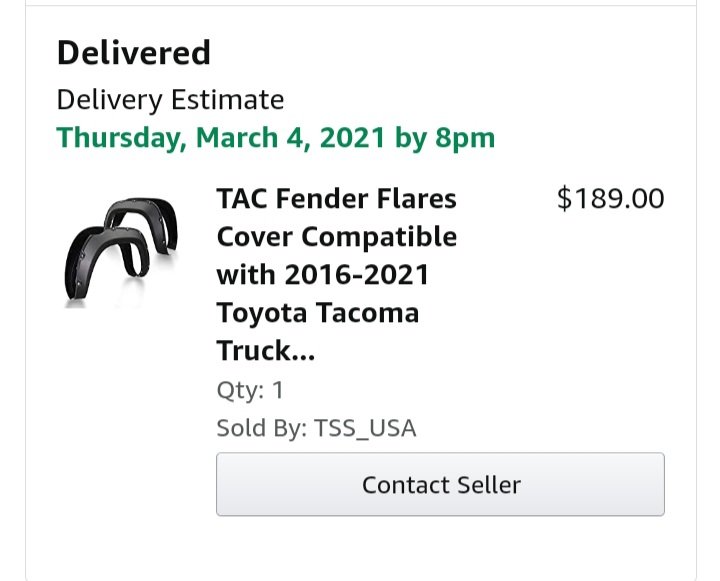Click the 'by 8pm' delivery time text
The image size is (720, 581).
click(445, 138)
